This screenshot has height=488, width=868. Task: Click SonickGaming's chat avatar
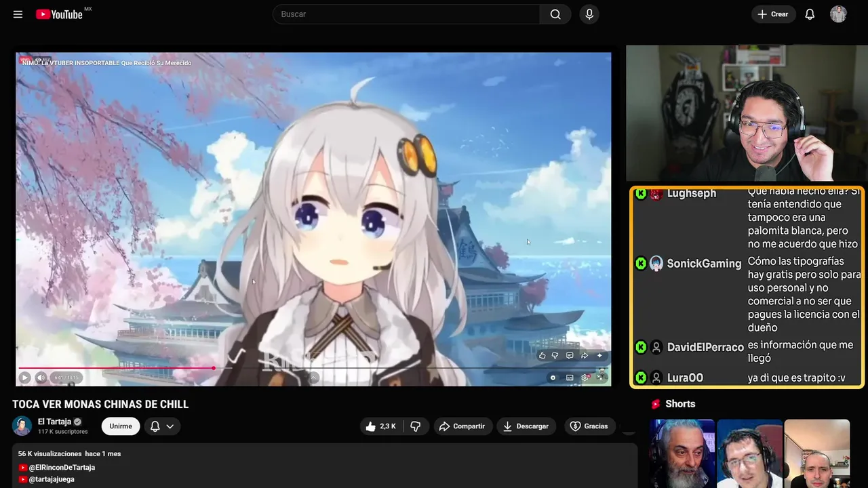(x=656, y=264)
